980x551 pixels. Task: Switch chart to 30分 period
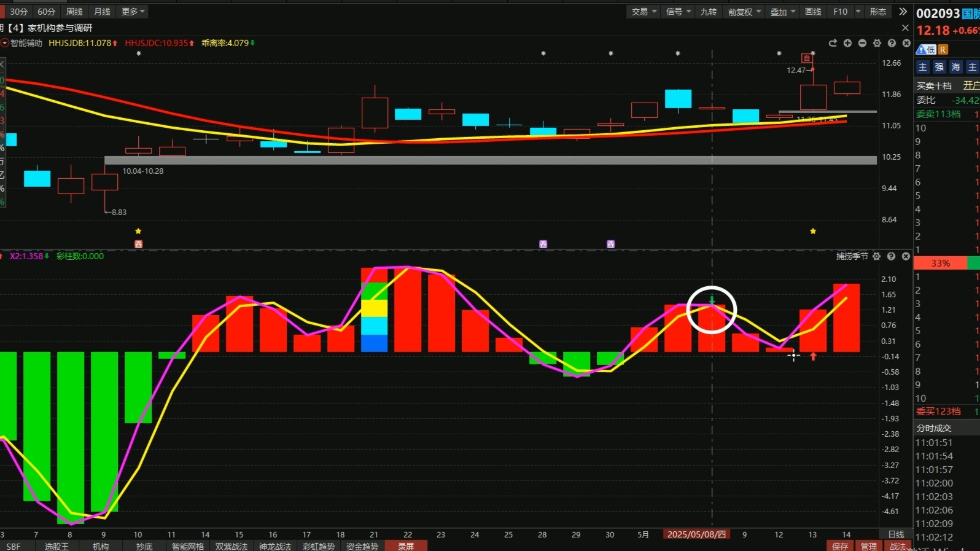click(18, 12)
